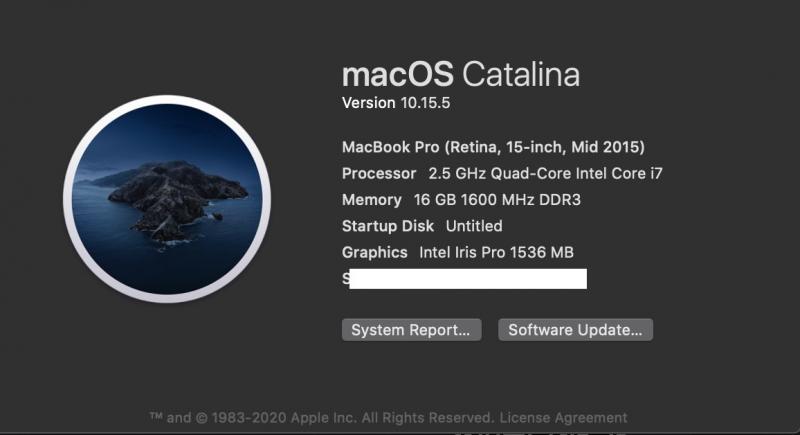800x435 pixels.
Task: Click the All Rights Reserved text
Action: pos(428,418)
